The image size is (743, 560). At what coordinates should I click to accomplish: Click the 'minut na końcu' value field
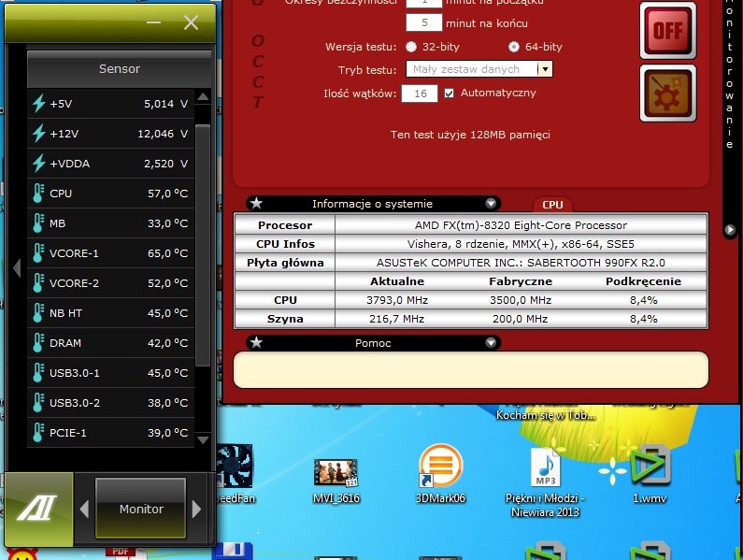(424, 22)
